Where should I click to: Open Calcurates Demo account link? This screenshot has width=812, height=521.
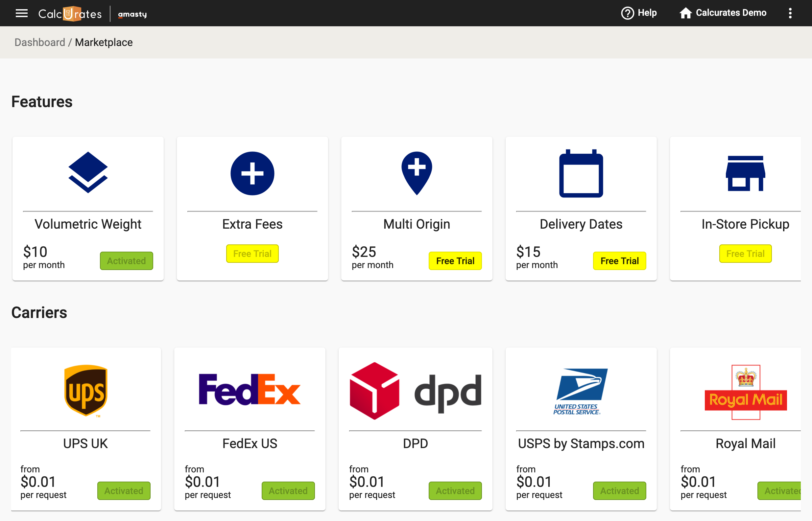click(x=731, y=13)
